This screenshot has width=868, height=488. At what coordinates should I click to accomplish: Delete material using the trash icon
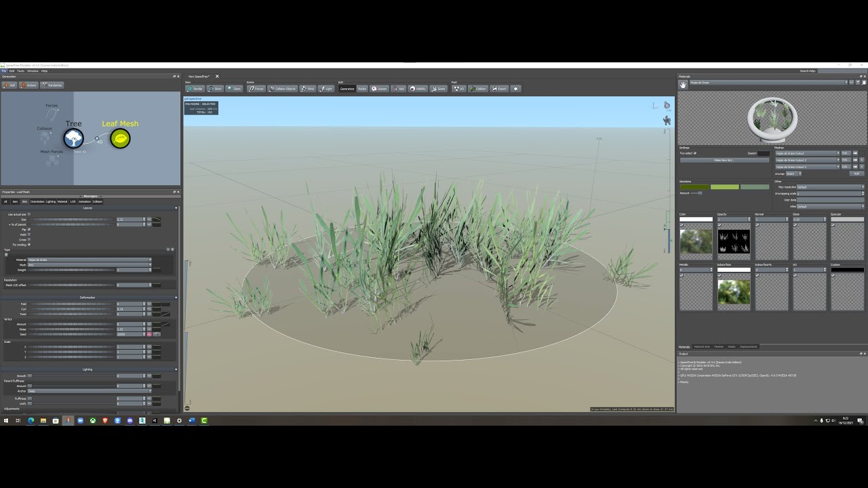[x=864, y=83]
